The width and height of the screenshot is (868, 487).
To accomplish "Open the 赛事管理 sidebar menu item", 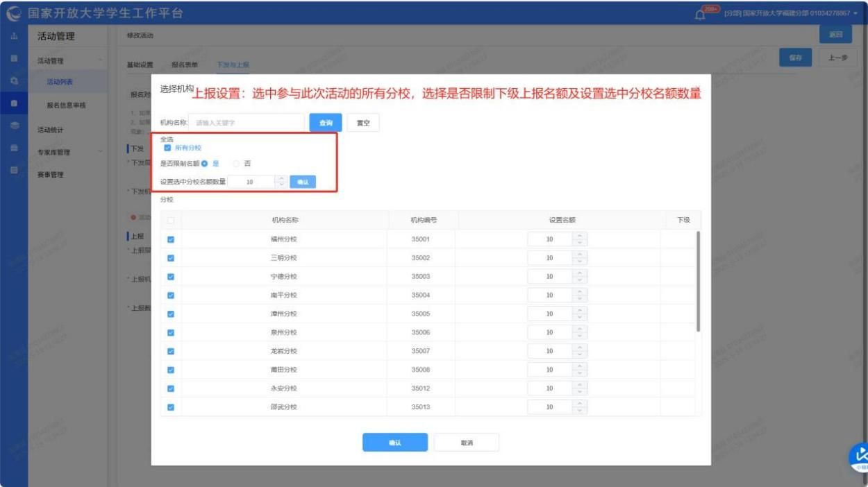I will click(x=51, y=175).
